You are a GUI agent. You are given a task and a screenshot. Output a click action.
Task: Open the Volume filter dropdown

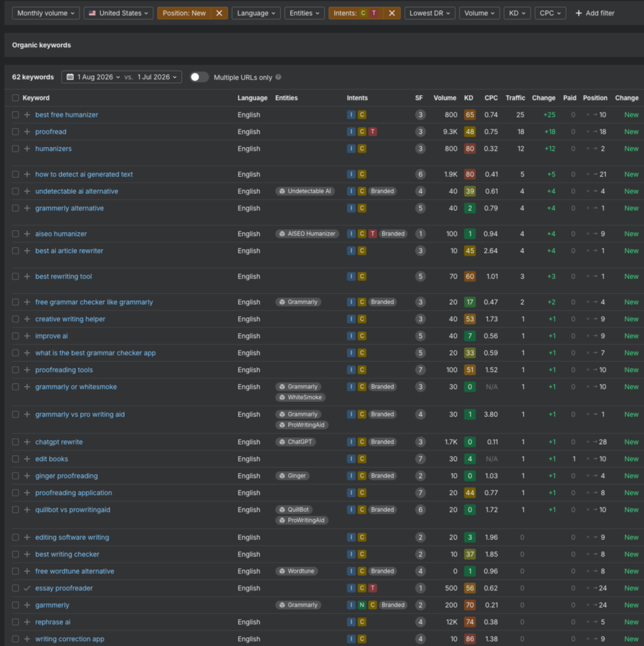[x=479, y=13]
